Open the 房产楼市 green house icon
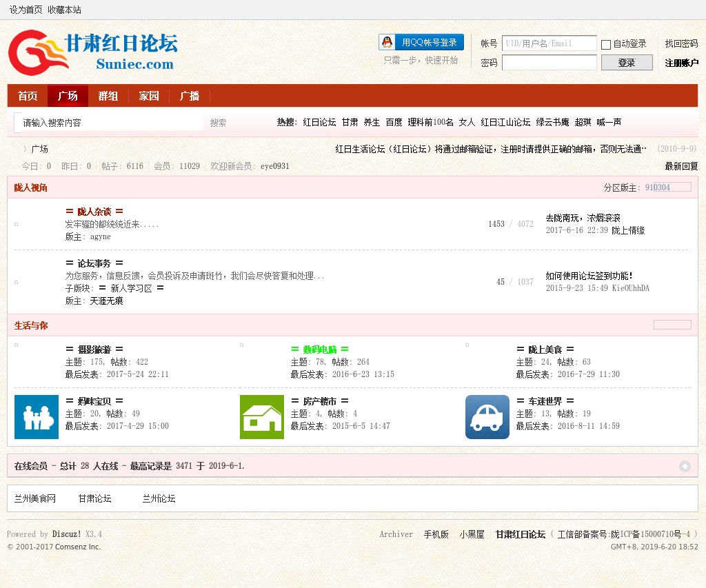706x588 pixels. (x=262, y=417)
